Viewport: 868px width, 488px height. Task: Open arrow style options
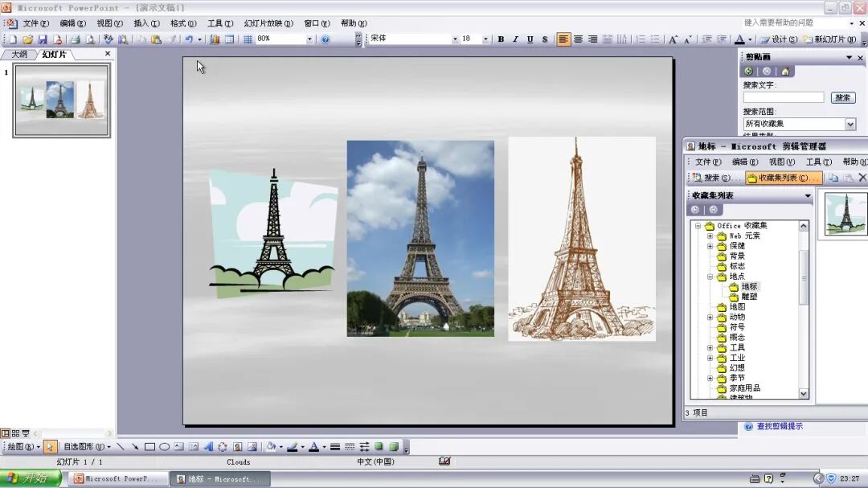364,446
